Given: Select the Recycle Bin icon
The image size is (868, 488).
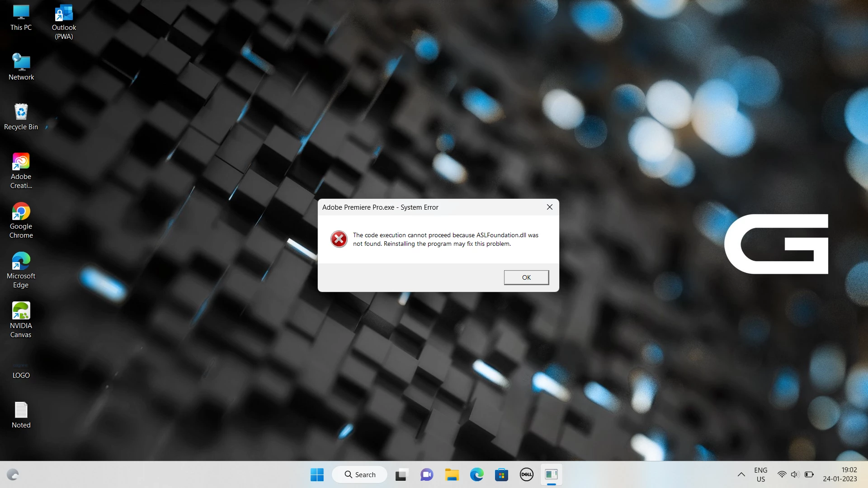Looking at the screenshot, I should 21,112.
